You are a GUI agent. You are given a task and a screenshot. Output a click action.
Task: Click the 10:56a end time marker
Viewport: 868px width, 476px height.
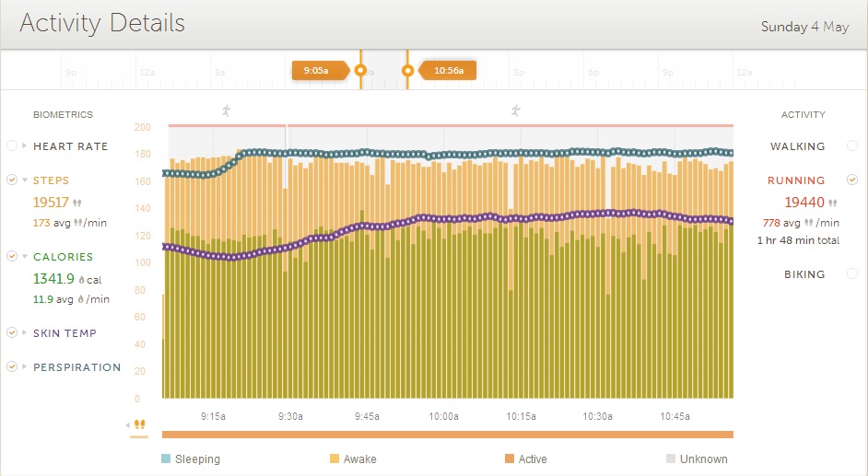tap(449, 70)
